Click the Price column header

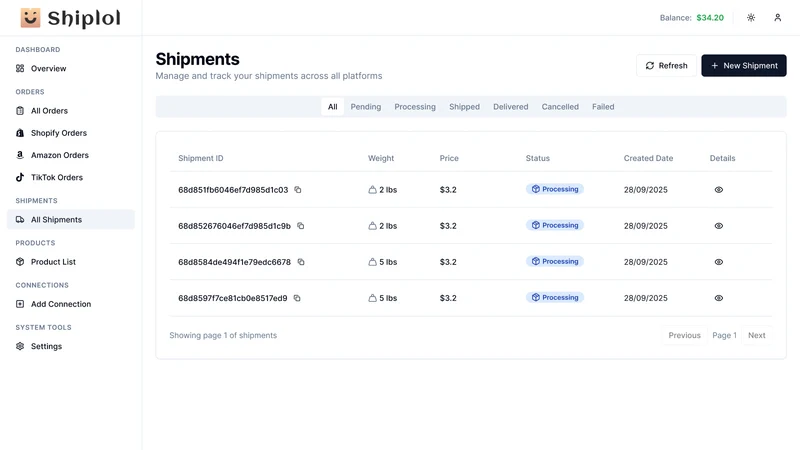click(449, 158)
